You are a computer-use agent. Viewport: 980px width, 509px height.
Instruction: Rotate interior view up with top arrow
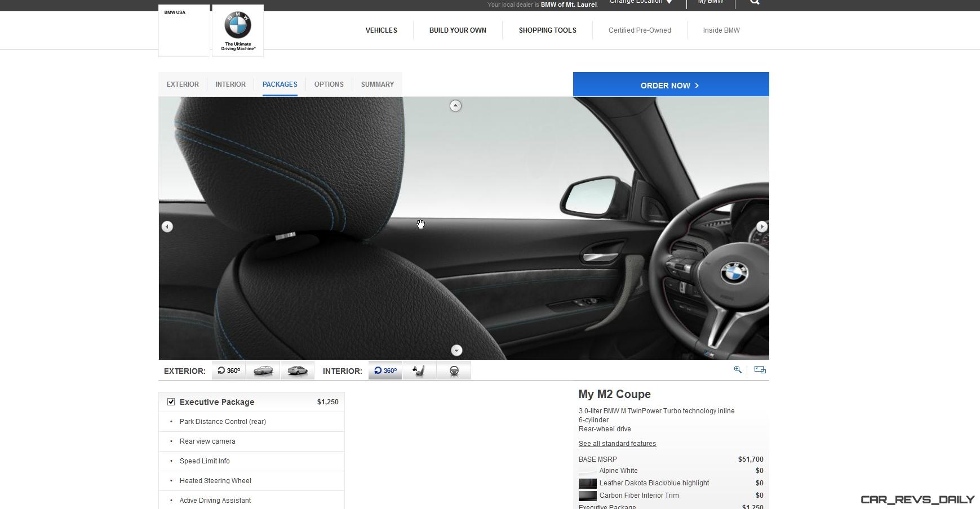click(455, 106)
